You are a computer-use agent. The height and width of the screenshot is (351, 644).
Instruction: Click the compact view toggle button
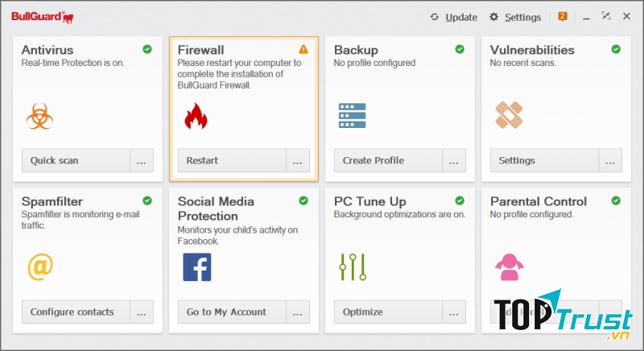[606, 15]
